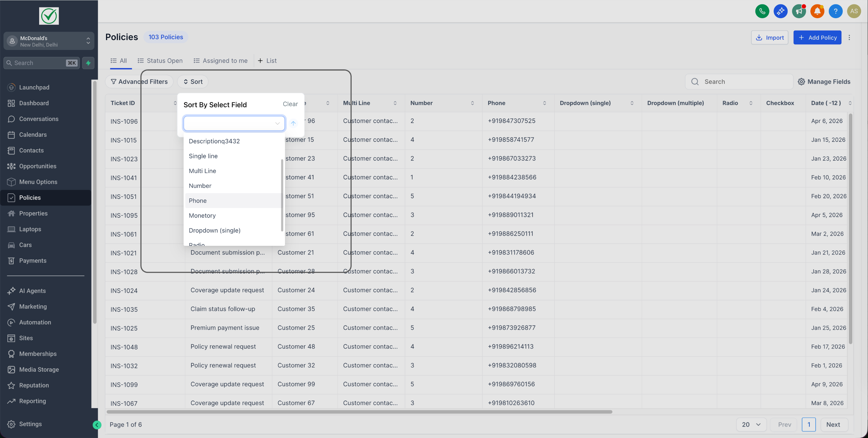
Task: Click the horizontal table scrollbar
Action: pyautogui.click(x=359, y=412)
